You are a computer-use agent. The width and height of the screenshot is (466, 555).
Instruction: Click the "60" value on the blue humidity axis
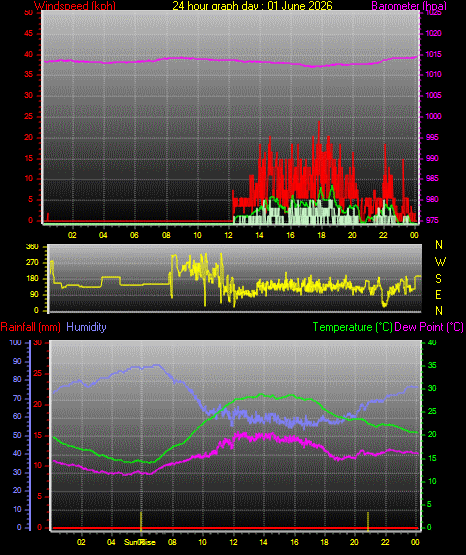[x=17, y=416]
